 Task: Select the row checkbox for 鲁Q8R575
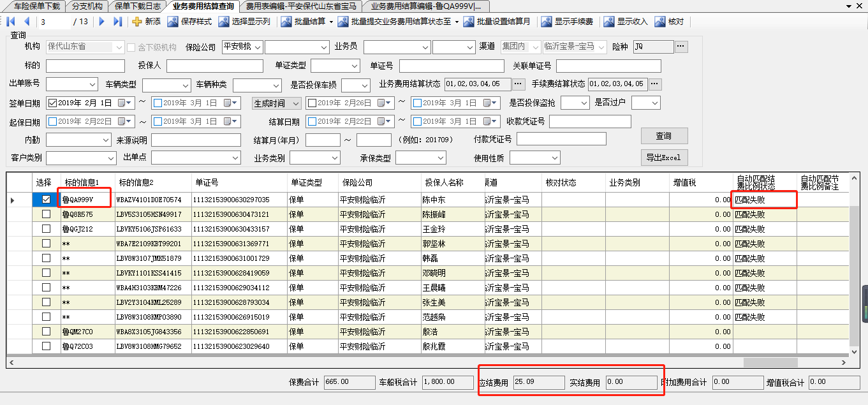(46, 214)
